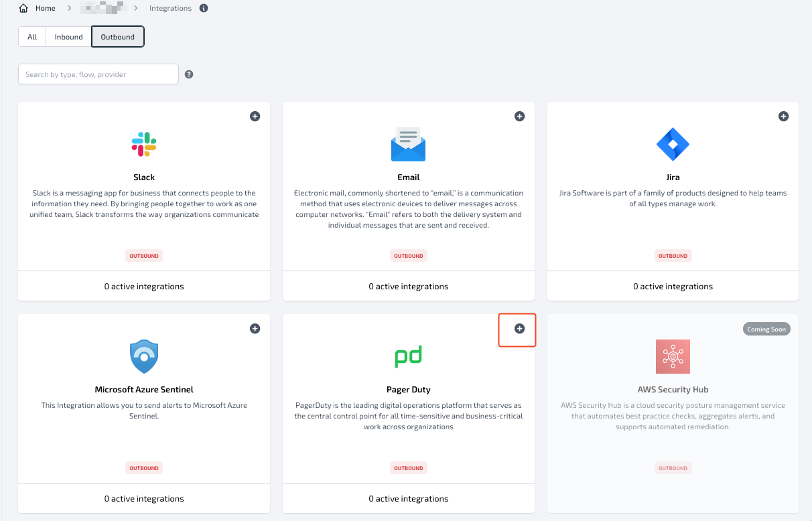Add a Jira integration with plus icon
This screenshot has width=812, height=521.
click(783, 117)
